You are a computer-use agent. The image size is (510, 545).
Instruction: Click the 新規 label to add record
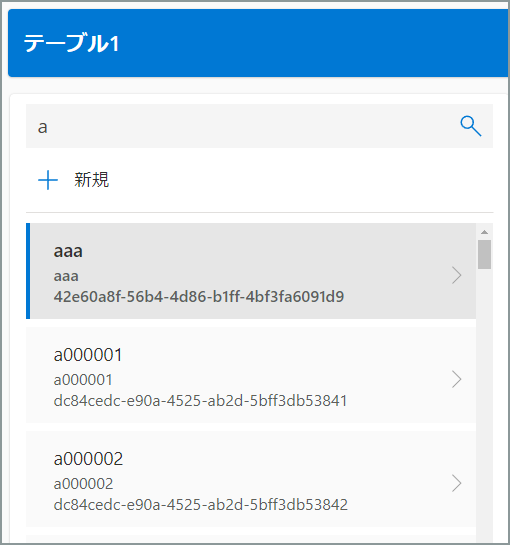coord(92,180)
